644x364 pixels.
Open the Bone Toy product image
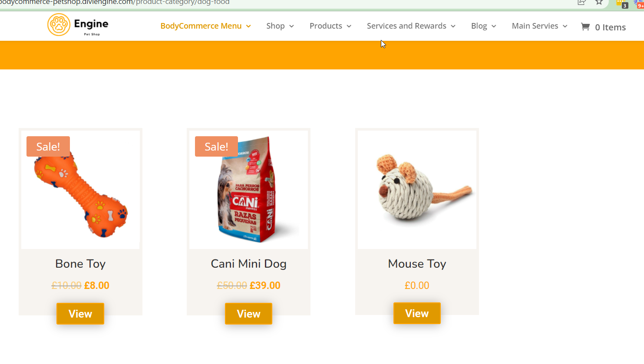80,190
